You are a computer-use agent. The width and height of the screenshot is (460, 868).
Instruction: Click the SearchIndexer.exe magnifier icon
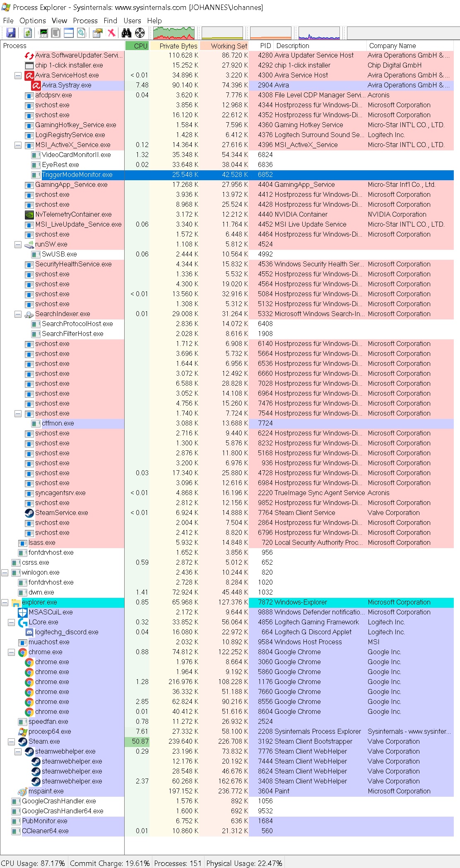coord(29,314)
